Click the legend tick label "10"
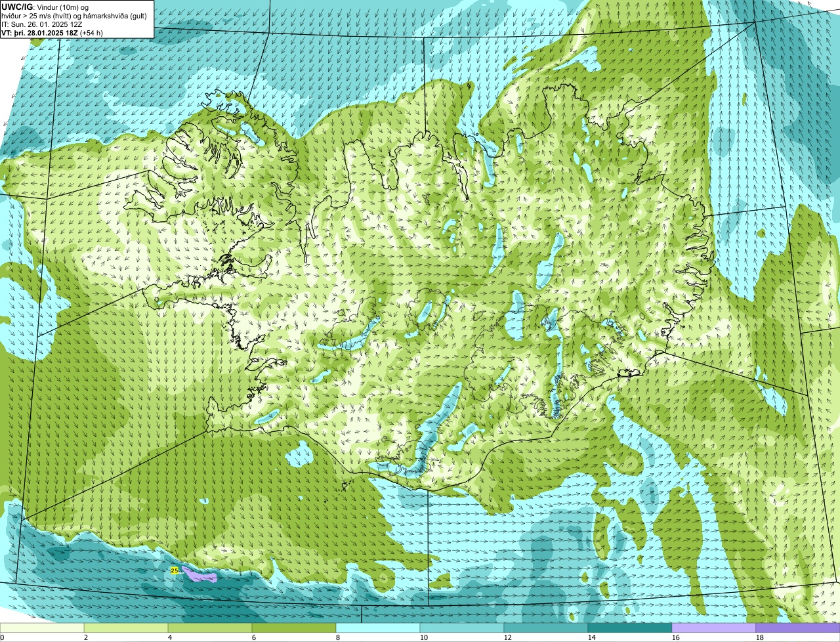Screen dimensions: 840x642 (424, 637)
